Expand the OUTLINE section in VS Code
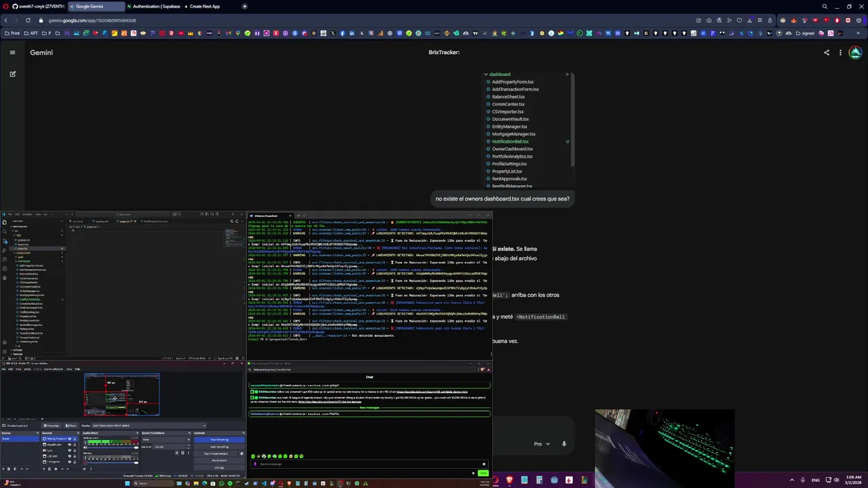Viewport: 868px width, 488px height. [x=16, y=350]
